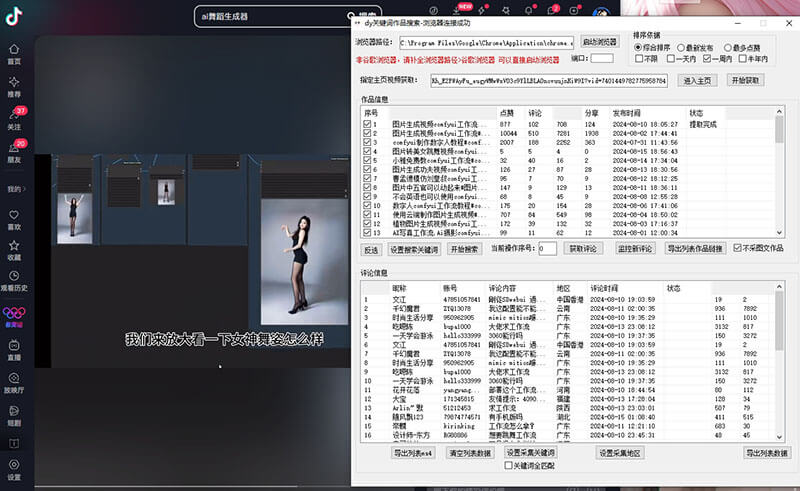Expand the 我的 section in Douyin sidebar
The image size is (800, 491).
point(16,189)
